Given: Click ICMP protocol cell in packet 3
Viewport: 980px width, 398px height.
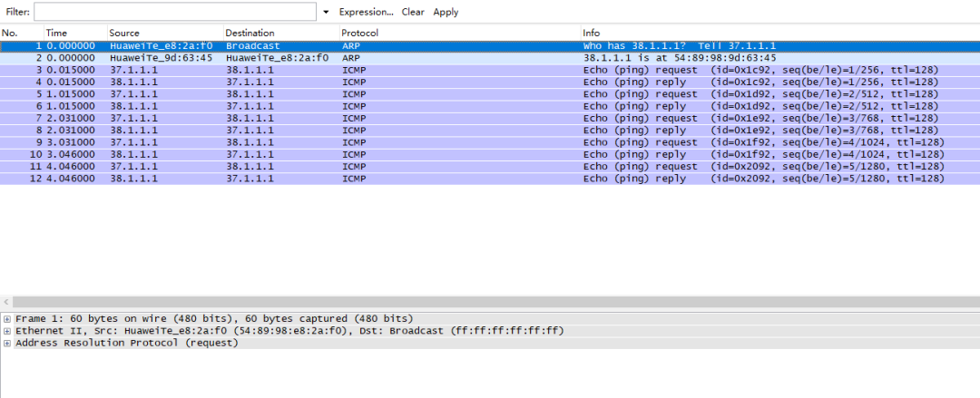Looking at the screenshot, I should point(354,70).
